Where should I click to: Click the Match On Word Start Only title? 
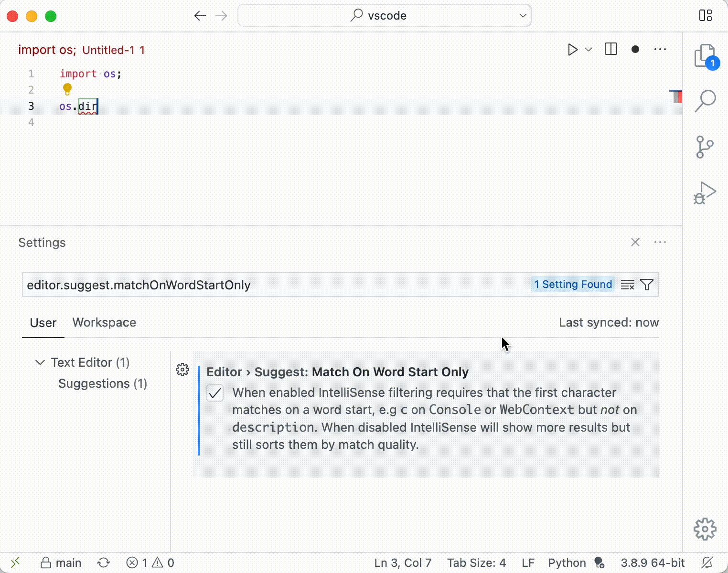[390, 372]
